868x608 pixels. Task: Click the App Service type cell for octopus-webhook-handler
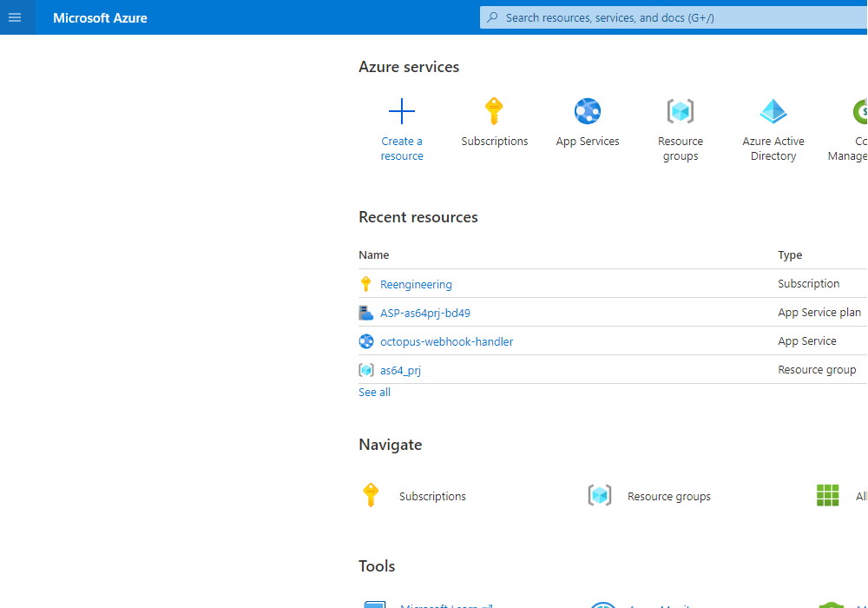(807, 341)
